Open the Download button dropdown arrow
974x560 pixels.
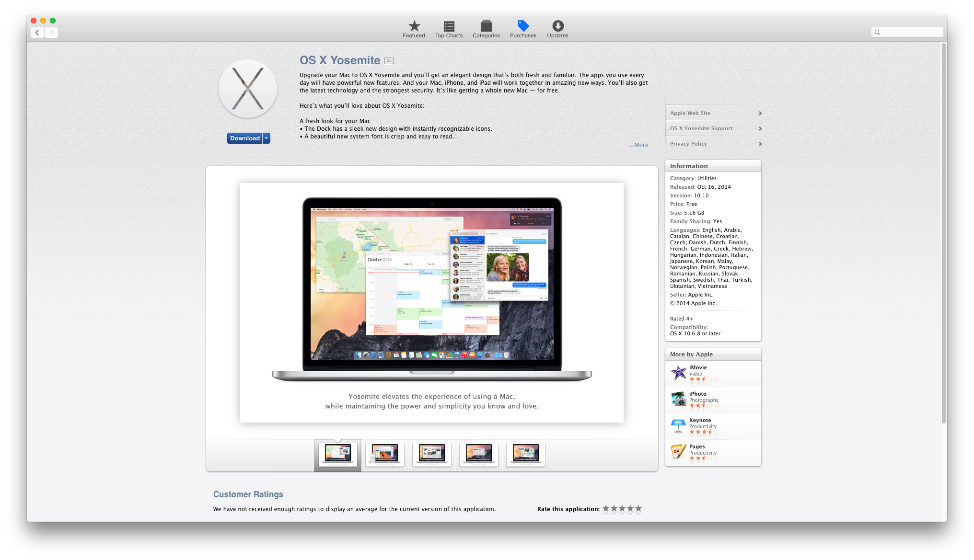coord(267,138)
